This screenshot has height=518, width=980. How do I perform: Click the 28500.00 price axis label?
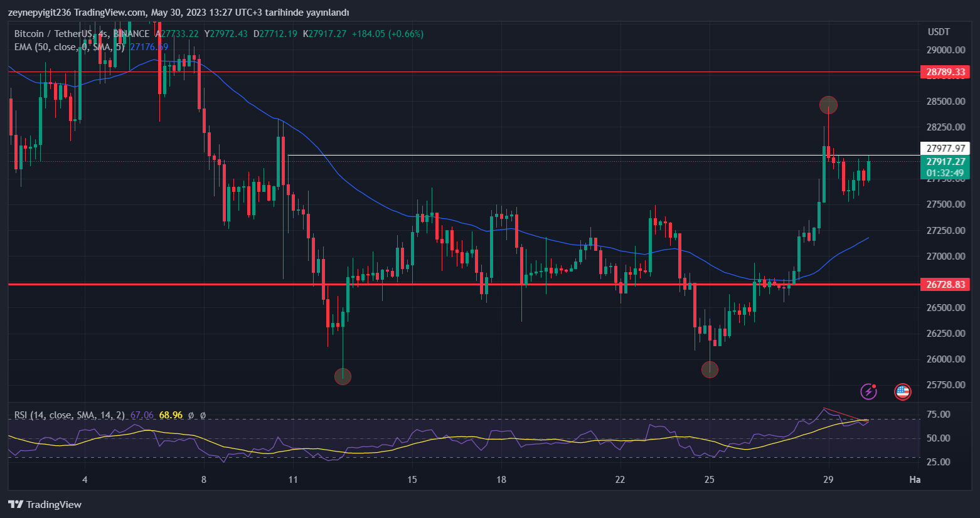pos(945,102)
